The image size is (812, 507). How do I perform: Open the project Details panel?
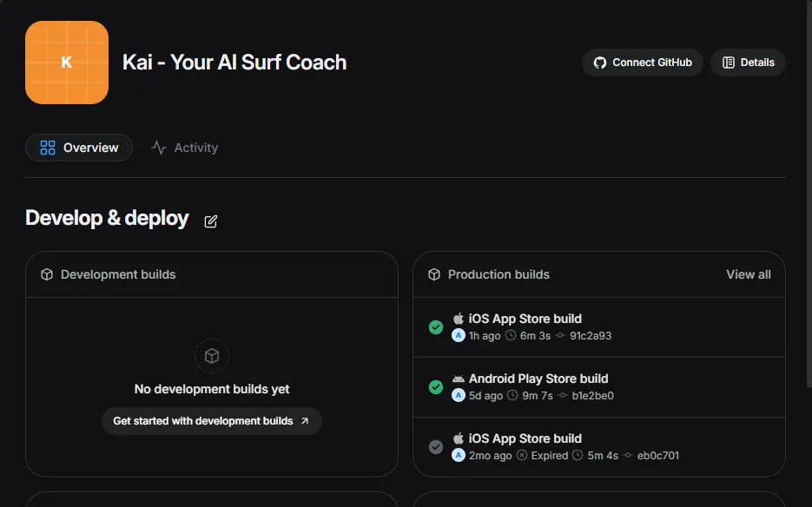(x=748, y=63)
